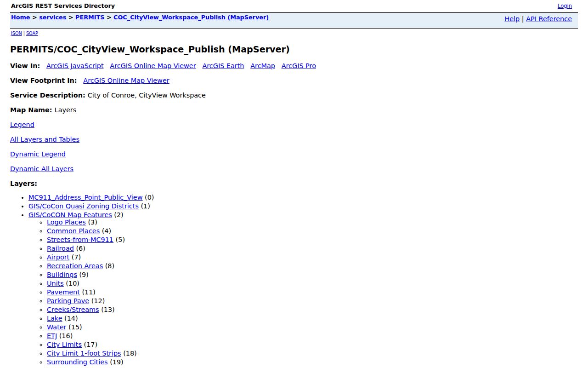Image resolution: width=588 pixels, height=368 pixels.
Task: Open the City Limits layer
Action: click(64, 345)
